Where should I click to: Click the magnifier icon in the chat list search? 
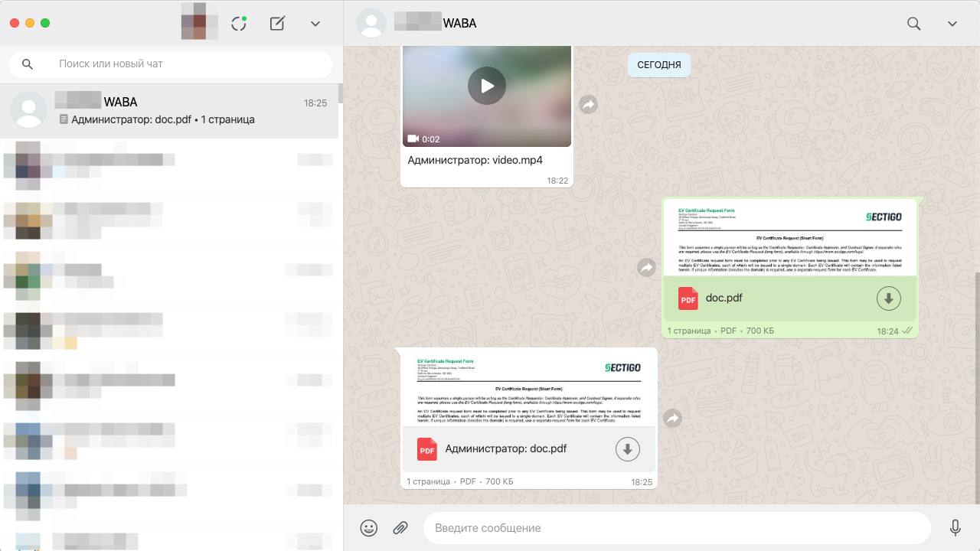point(28,64)
